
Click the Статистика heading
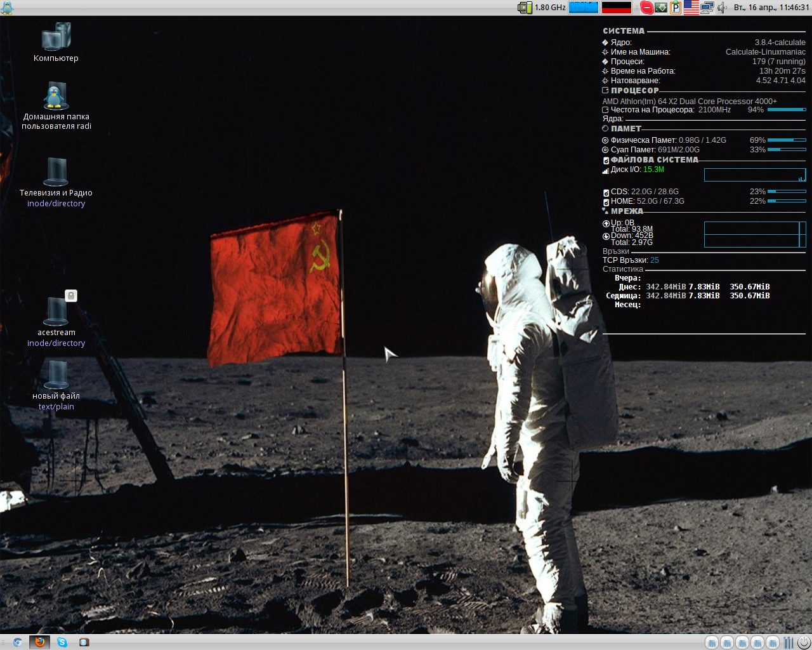pyautogui.click(x=623, y=269)
